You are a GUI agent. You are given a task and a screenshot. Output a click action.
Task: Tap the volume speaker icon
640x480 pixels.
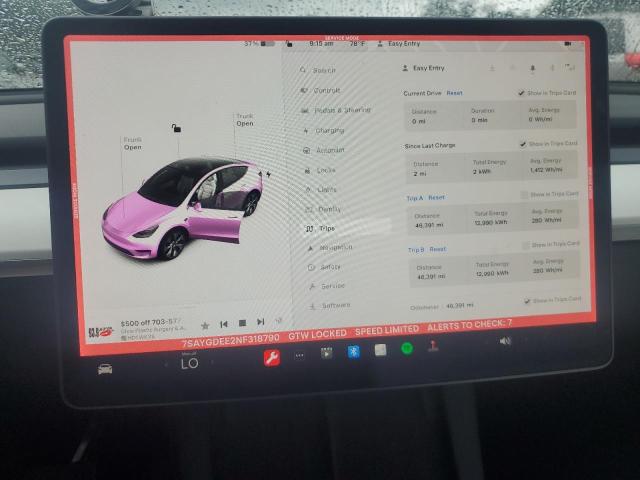505,341
